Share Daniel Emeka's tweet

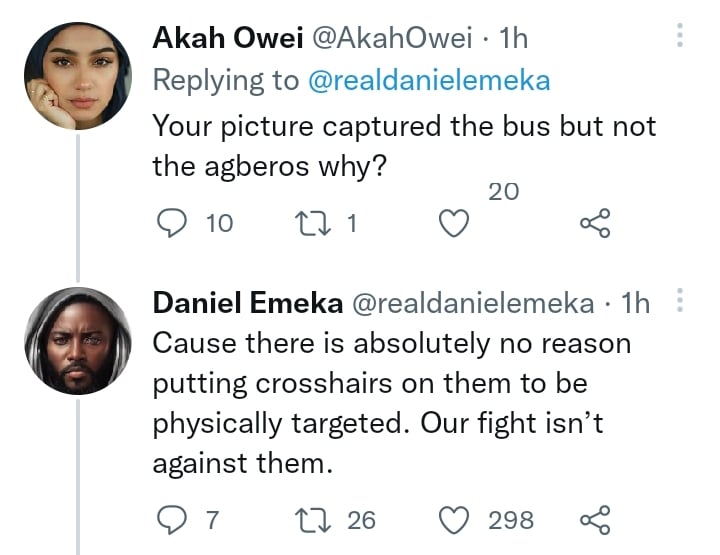pyautogui.click(x=594, y=520)
